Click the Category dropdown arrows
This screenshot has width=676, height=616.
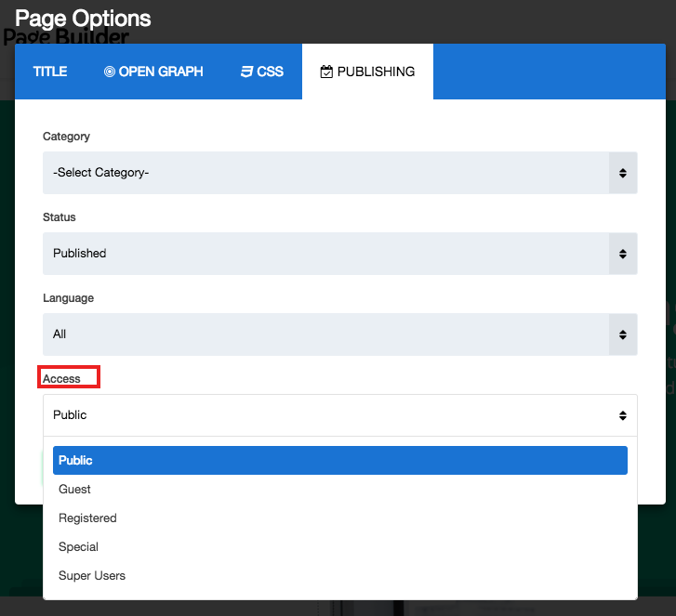[x=623, y=173]
